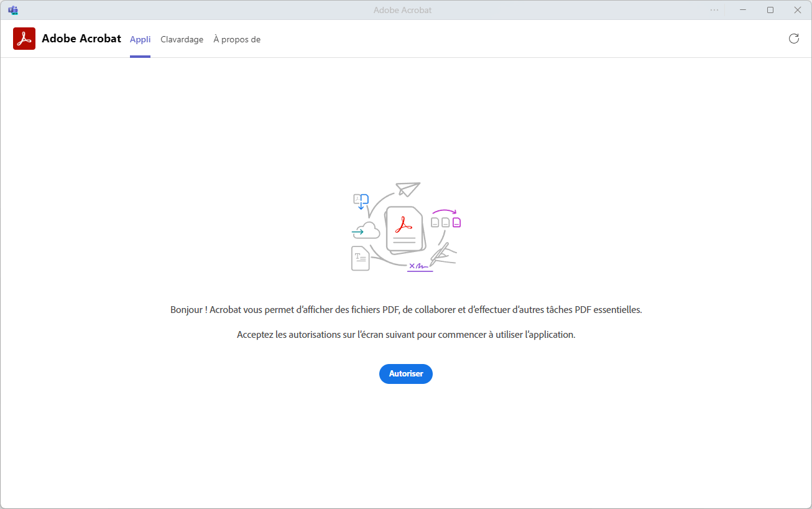Click the red Acrobat PDF document in the illustration
This screenshot has width=812, height=509.
pos(404,230)
